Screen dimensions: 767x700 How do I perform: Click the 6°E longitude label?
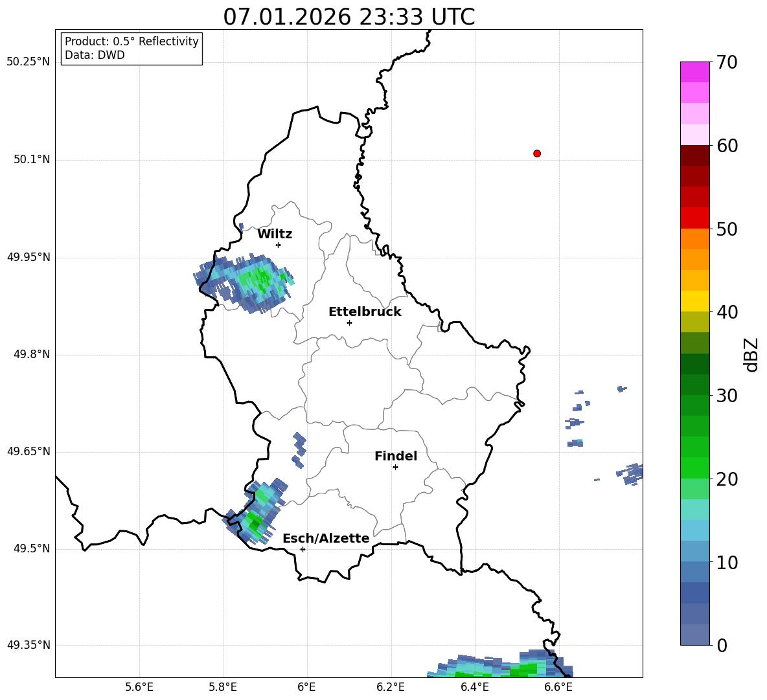tap(306, 687)
